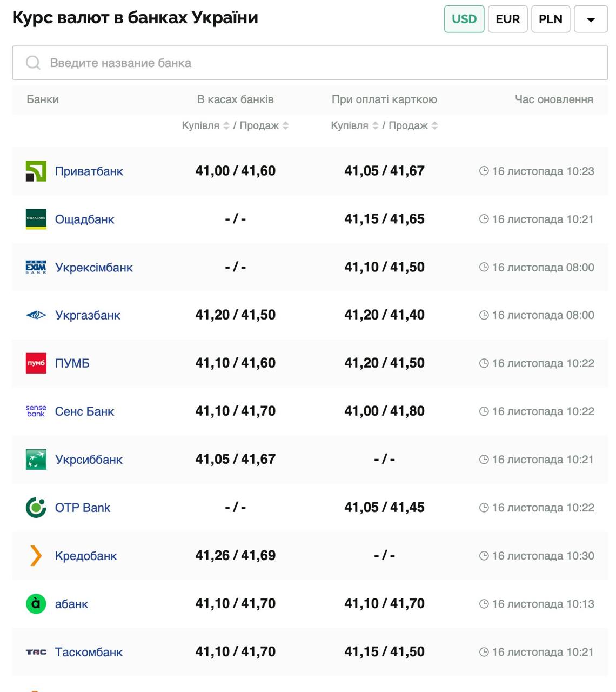
Task: Switch to the PLN currency tab
Action: point(551,19)
